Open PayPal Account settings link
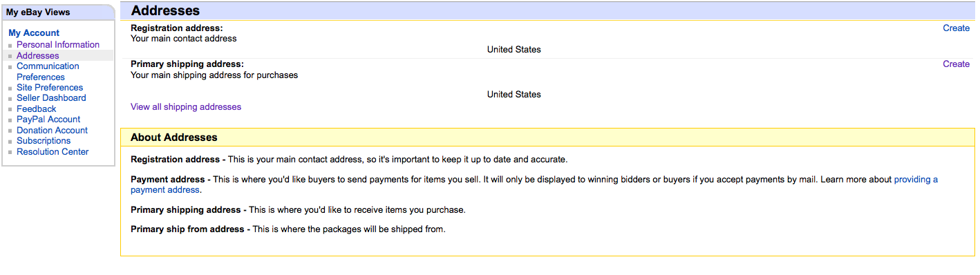This screenshot has height=275, width=980. click(x=48, y=119)
